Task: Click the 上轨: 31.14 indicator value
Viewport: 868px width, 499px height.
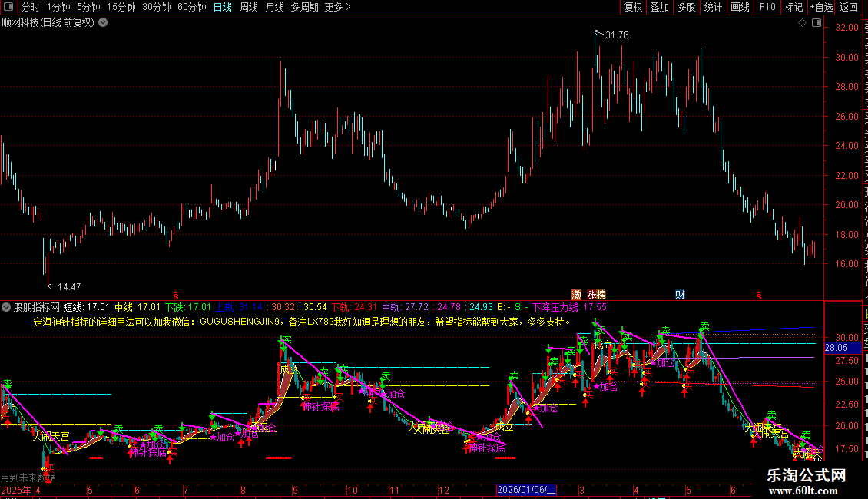Action: 239,307
